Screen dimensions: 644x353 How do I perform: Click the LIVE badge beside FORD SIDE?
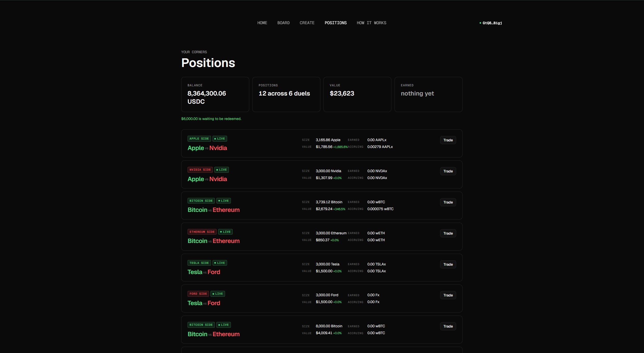pyautogui.click(x=218, y=294)
